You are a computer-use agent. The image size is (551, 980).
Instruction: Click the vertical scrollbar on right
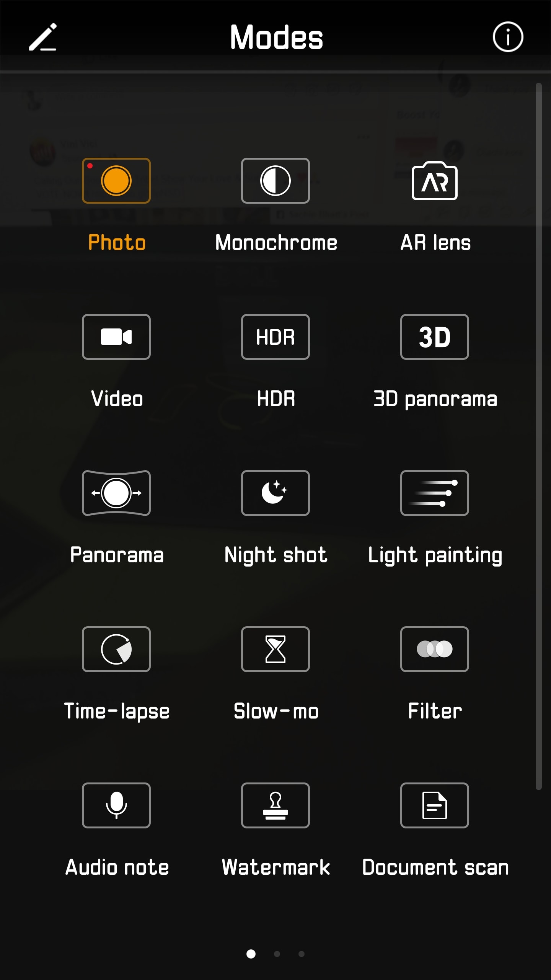point(539,436)
